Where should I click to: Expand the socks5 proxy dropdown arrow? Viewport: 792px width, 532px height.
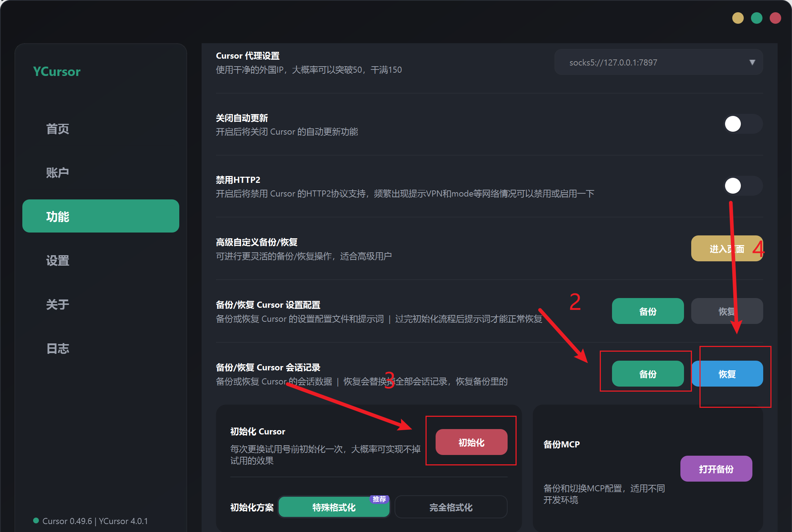point(752,62)
